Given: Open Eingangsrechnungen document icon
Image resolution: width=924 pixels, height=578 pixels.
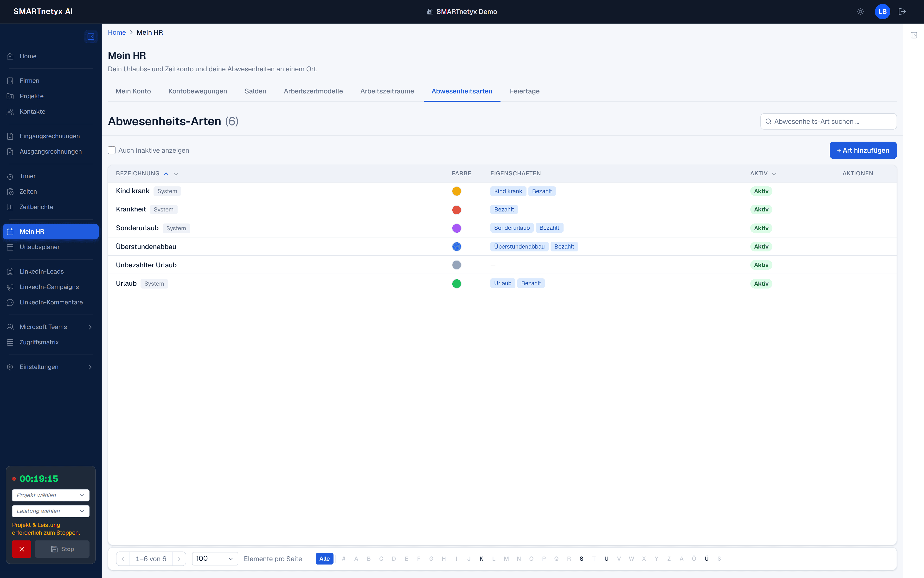Looking at the screenshot, I should [10, 136].
